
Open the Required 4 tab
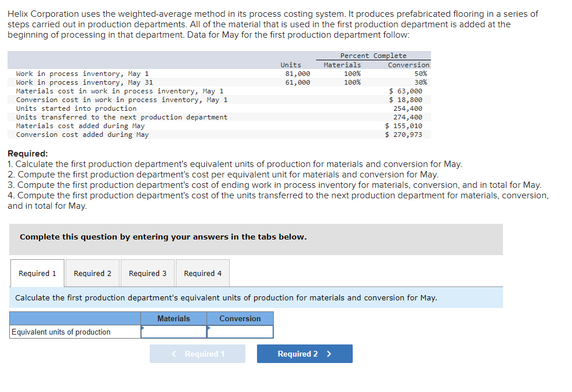201,273
